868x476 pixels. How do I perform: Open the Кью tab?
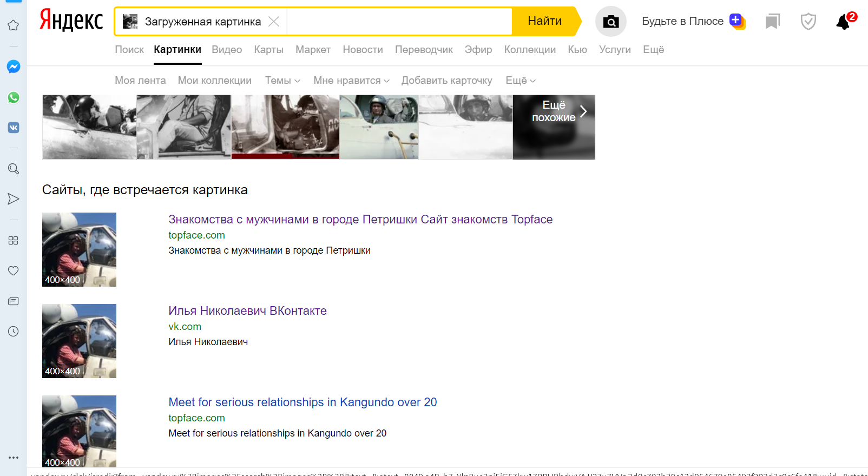(x=577, y=50)
